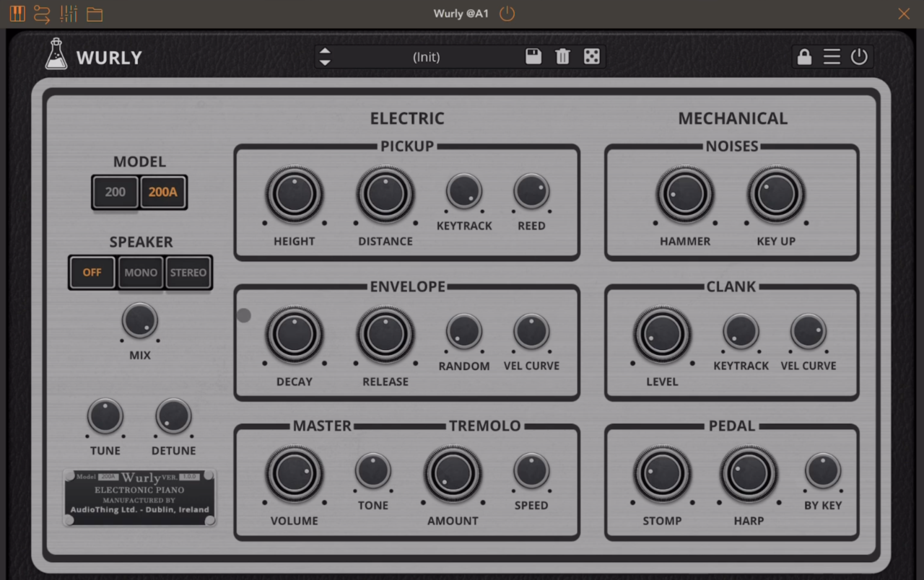
Task: Click the HAMMER noise knob
Action: click(685, 194)
